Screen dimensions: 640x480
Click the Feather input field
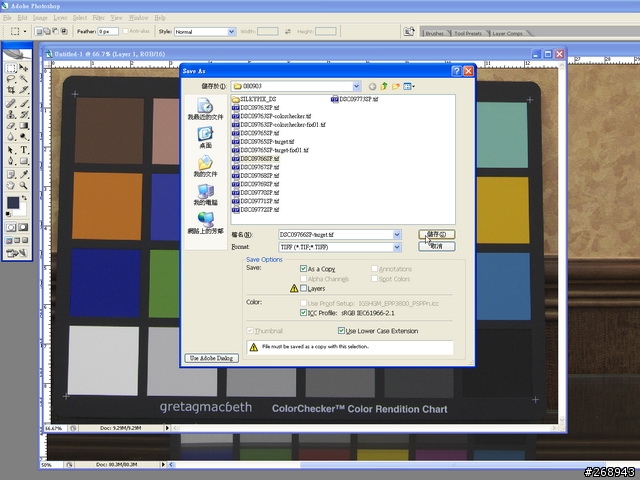pos(108,31)
